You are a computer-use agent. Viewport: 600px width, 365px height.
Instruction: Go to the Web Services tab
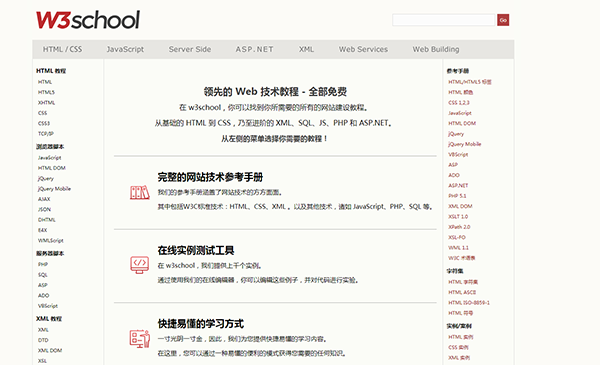coord(363,49)
